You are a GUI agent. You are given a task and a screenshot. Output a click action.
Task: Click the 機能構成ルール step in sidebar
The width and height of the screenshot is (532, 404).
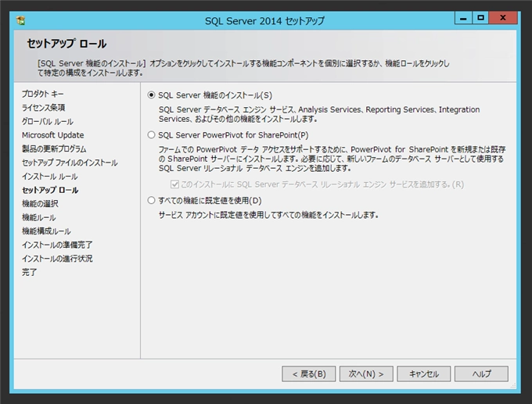[46, 231]
